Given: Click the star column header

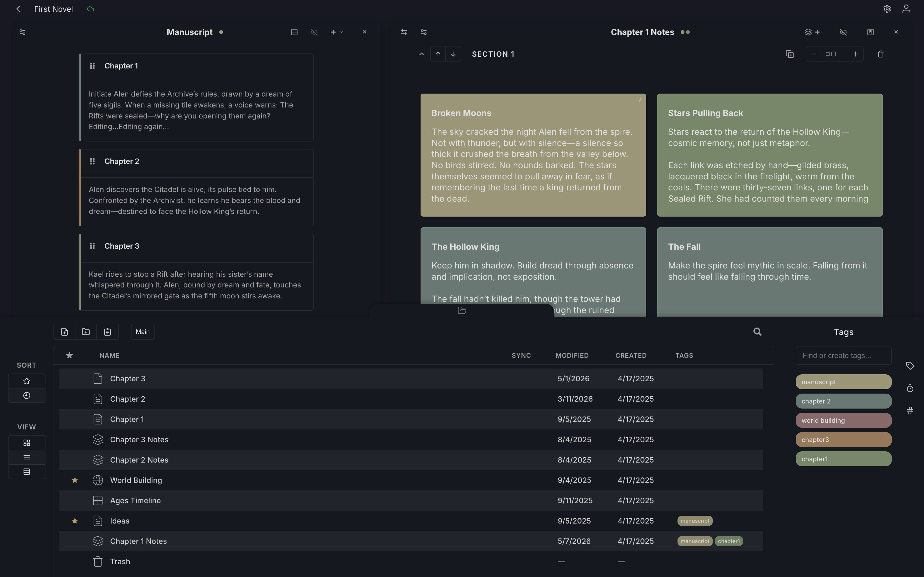Looking at the screenshot, I should pos(70,356).
